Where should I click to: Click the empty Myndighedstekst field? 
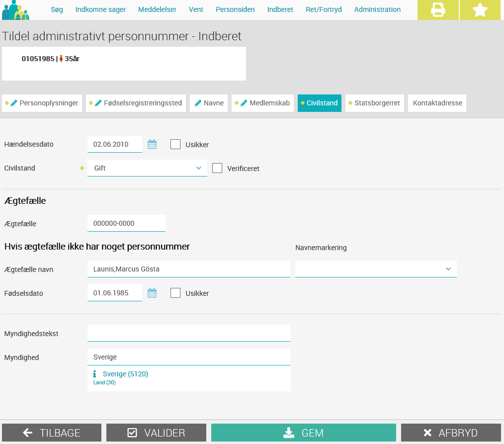click(189, 333)
